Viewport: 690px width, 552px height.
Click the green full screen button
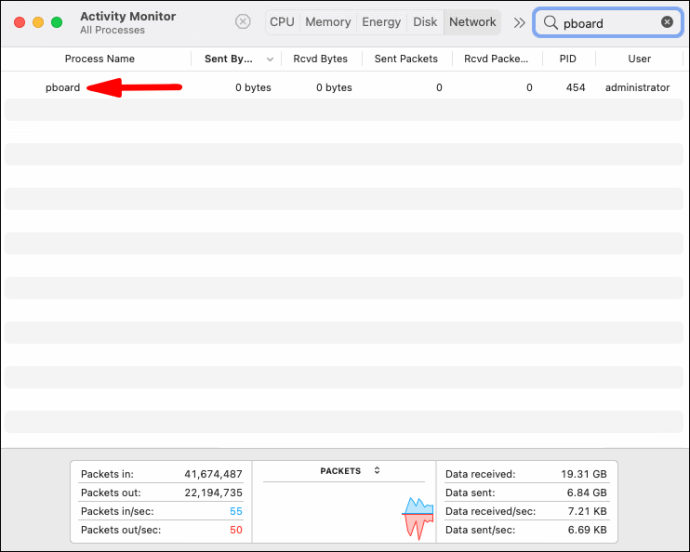(57, 22)
